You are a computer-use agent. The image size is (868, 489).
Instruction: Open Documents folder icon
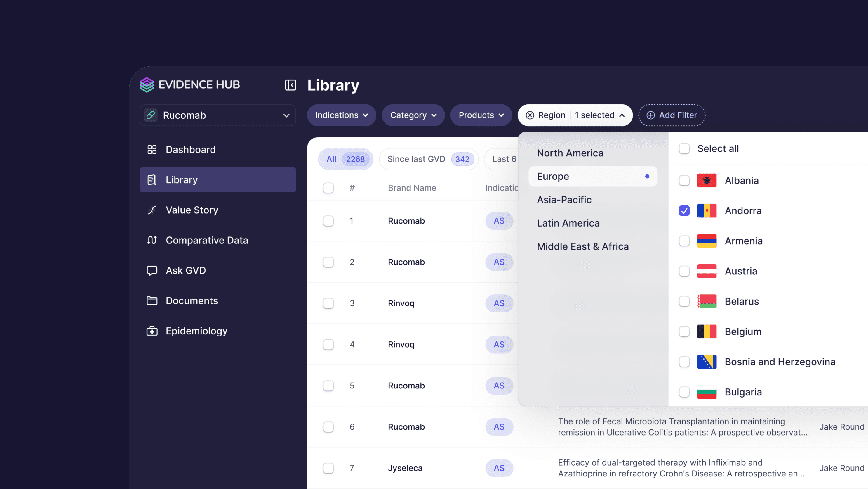[152, 300]
